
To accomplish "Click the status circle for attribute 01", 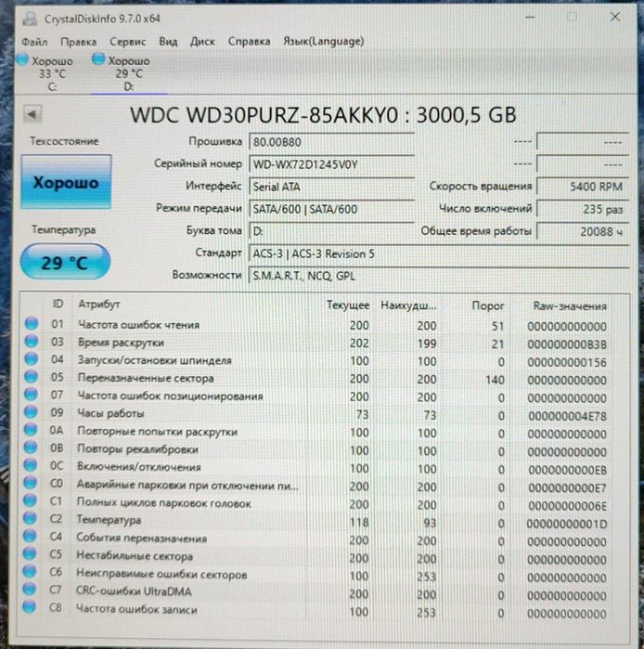I will 32,323.
